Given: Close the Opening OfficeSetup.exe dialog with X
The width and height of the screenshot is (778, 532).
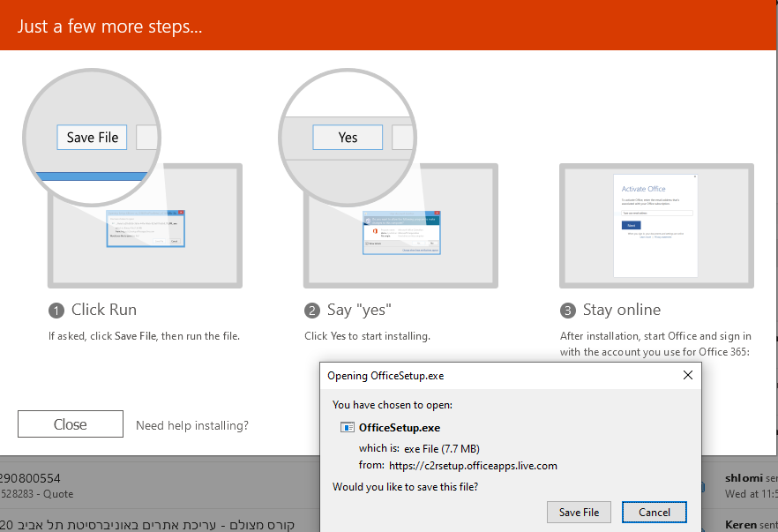Looking at the screenshot, I should click(688, 375).
